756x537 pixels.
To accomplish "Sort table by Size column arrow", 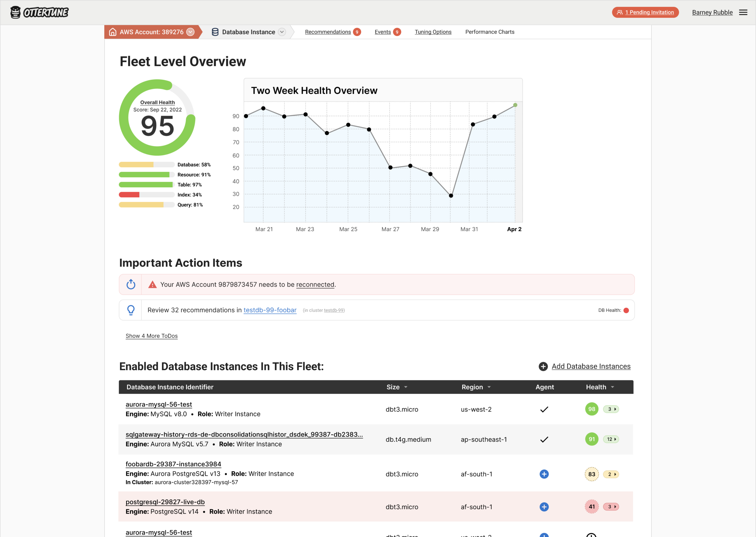I will tap(406, 387).
